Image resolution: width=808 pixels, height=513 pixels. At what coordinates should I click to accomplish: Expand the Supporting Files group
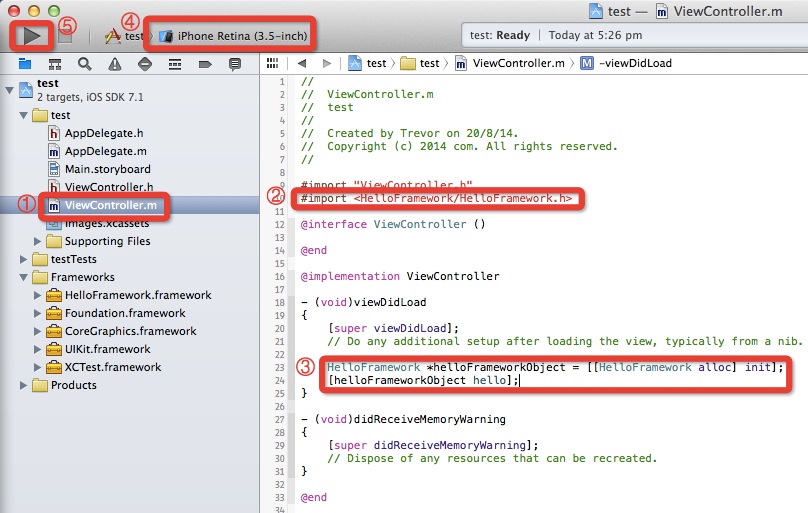(39, 241)
